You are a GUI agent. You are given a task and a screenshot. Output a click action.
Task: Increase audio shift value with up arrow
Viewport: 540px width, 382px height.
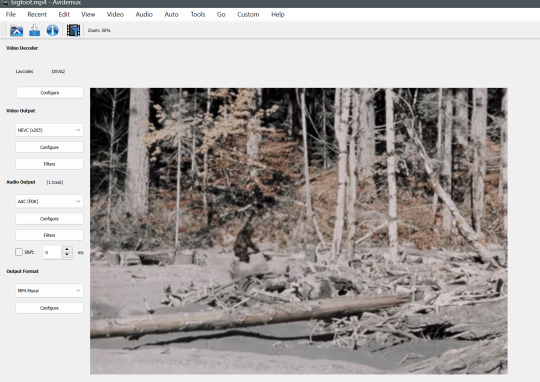[67, 249]
